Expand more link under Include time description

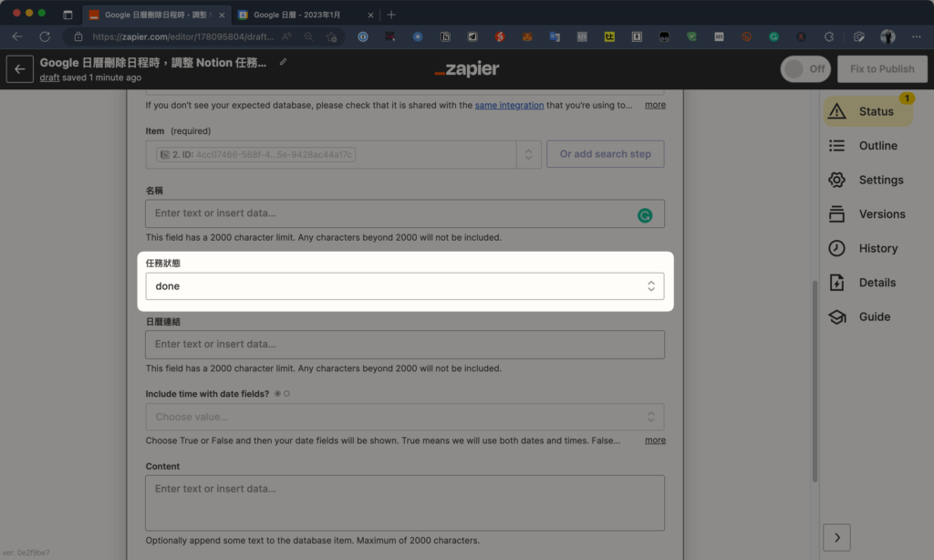tap(655, 441)
